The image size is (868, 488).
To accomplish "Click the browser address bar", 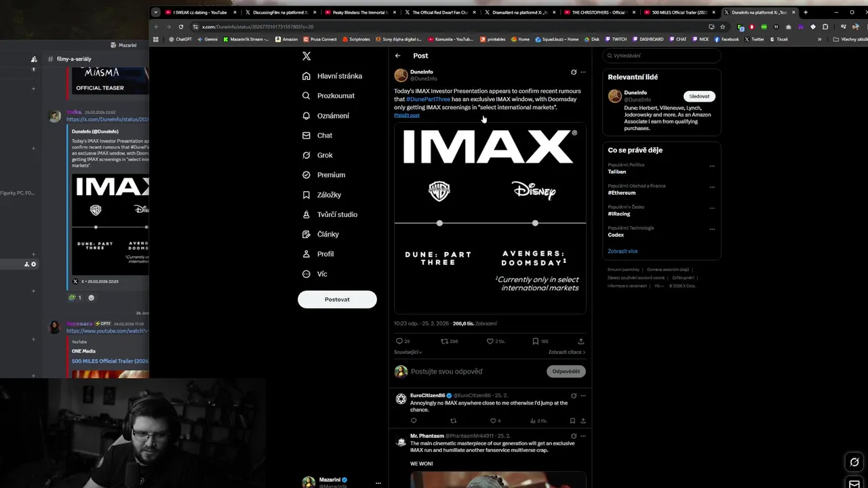I will click(x=448, y=27).
